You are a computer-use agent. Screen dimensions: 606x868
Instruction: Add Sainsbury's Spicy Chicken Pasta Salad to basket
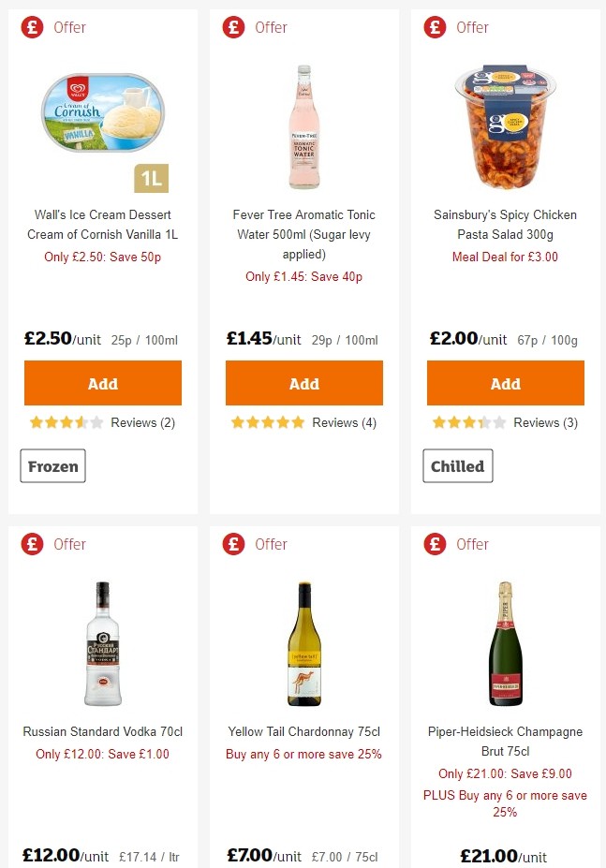pos(505,383)
